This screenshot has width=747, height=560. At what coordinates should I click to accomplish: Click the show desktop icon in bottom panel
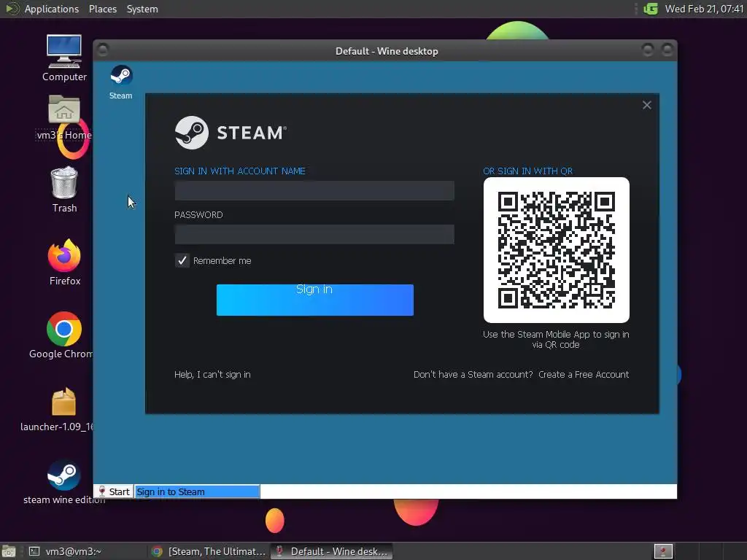9,551
